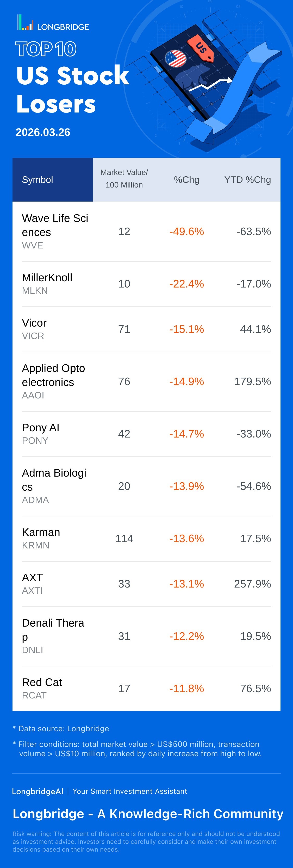The width and height of the screenshot is (293, 868).
Task: Open the Adma Biologics ADMA entry
Action: point(54,485)
